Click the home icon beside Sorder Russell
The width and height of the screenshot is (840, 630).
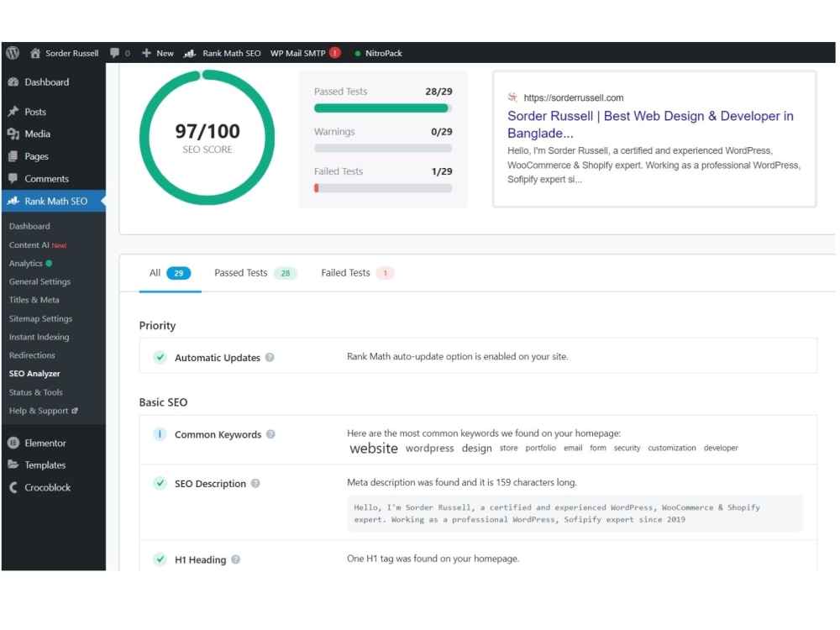click(x=35, y=53)
